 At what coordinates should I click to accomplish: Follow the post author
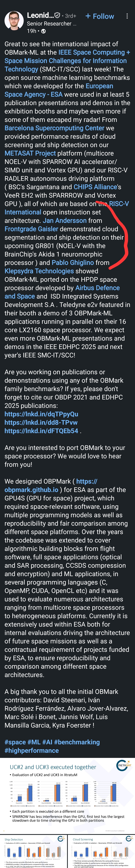tap(100, 16)
